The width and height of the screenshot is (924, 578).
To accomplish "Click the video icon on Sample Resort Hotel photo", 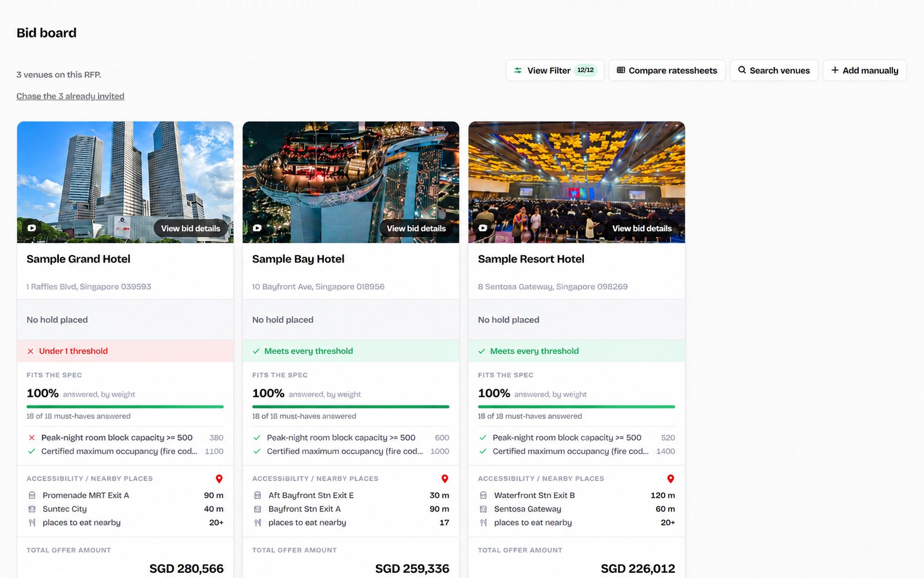I will coord(483,228).
